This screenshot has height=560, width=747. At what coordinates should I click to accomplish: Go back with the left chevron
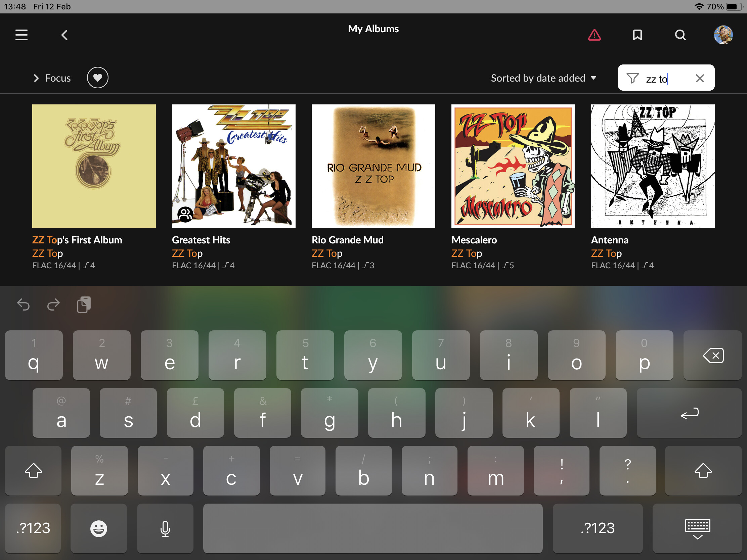pyautogui.click(x=64, y=35)
